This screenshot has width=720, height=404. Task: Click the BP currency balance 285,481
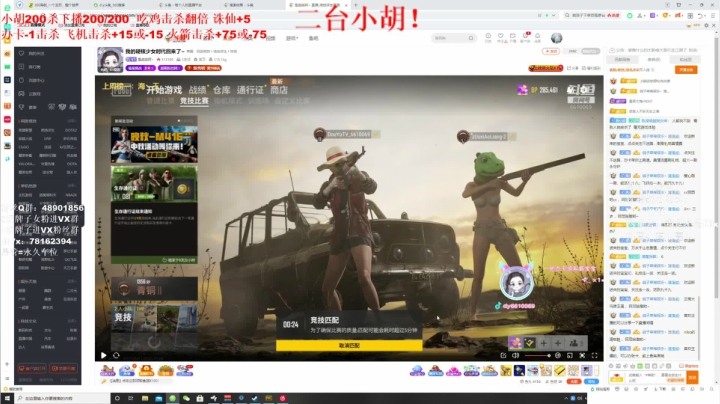[544, 90]
